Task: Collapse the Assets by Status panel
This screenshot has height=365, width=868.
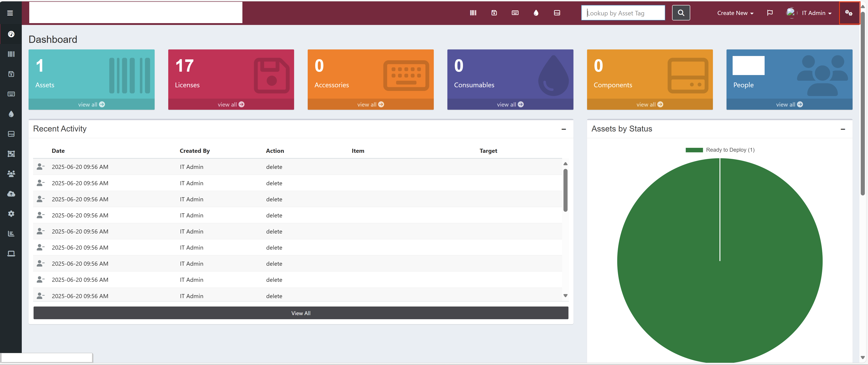Action: [842, 129]
